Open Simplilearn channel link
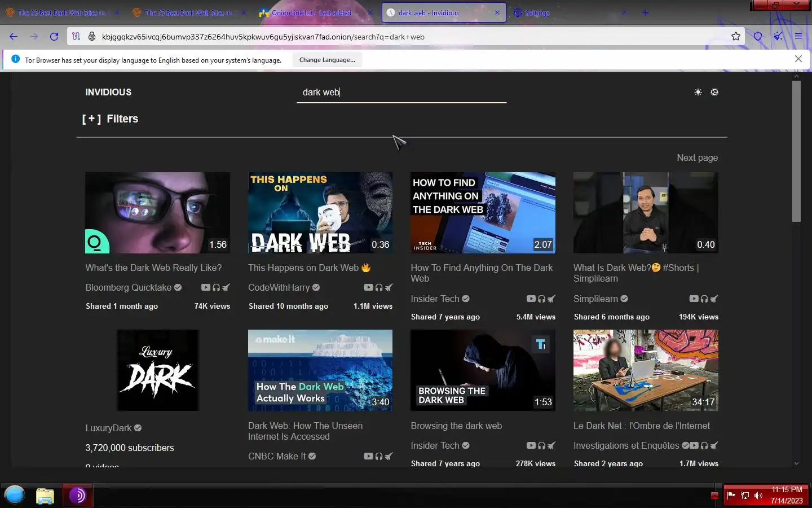Screen dimensions: 812x508 coord(596,299)
